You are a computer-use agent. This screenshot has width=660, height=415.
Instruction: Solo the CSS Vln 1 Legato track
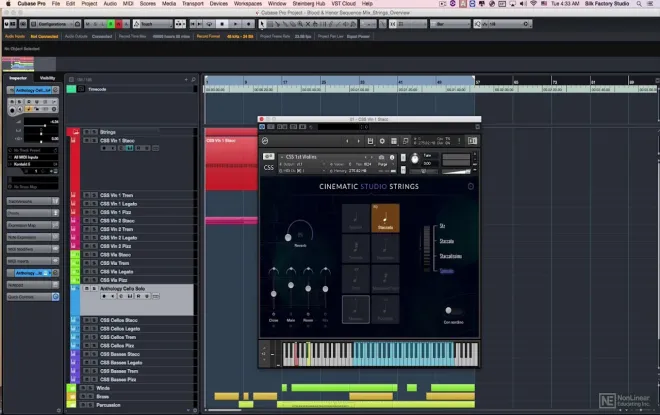click(x=94, y=204)
